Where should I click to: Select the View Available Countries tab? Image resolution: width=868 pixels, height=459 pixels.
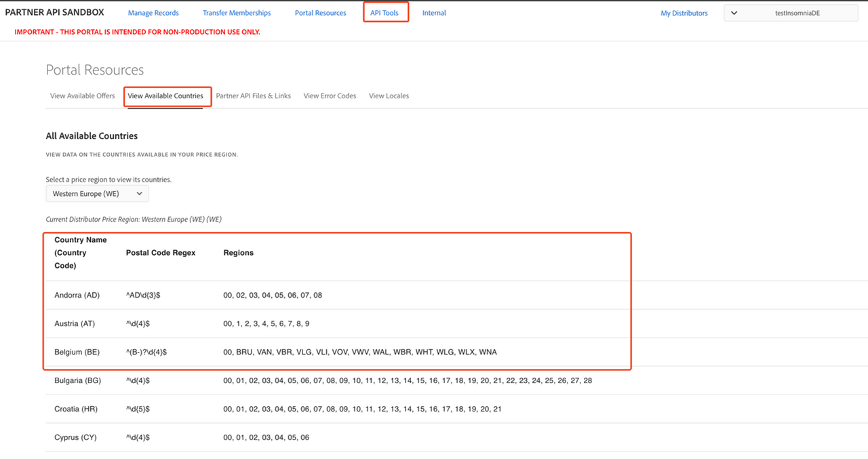[x=165, y=96]
